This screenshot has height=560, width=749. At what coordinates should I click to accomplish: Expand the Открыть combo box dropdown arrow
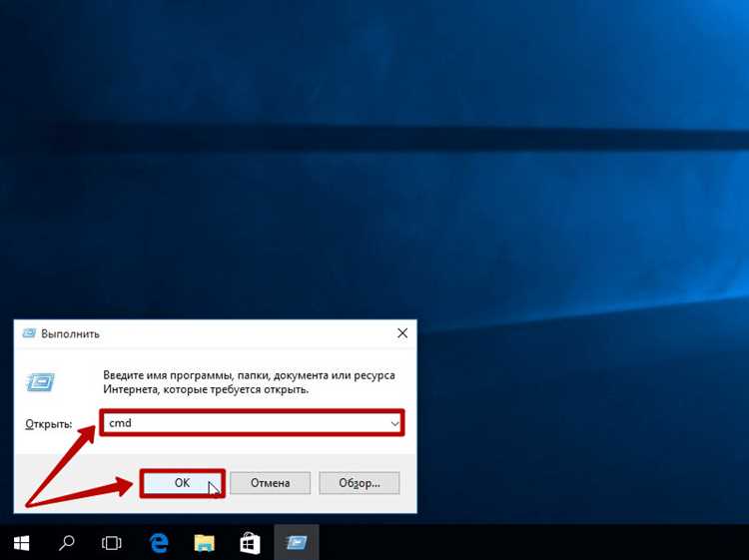click(394, 423)
